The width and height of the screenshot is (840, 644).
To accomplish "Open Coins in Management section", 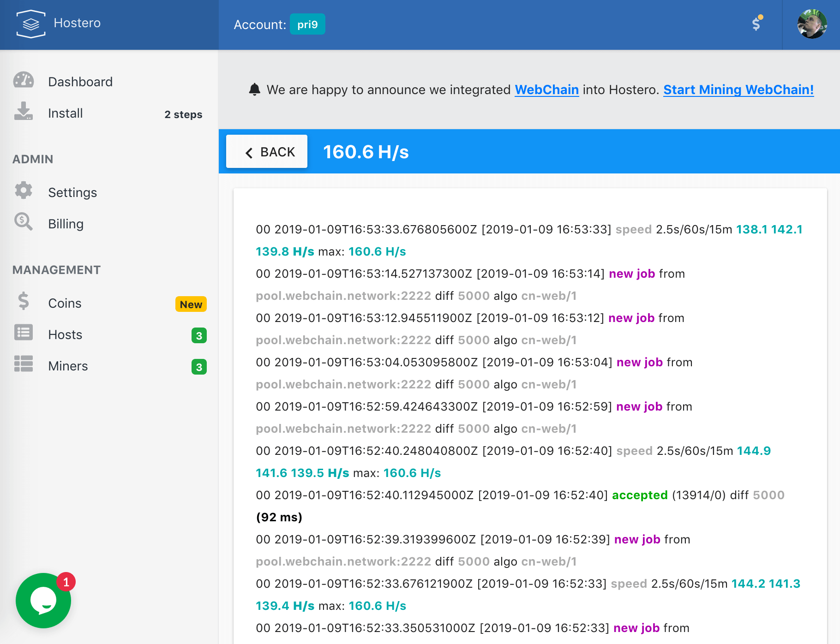I will (x=65, y=303).
